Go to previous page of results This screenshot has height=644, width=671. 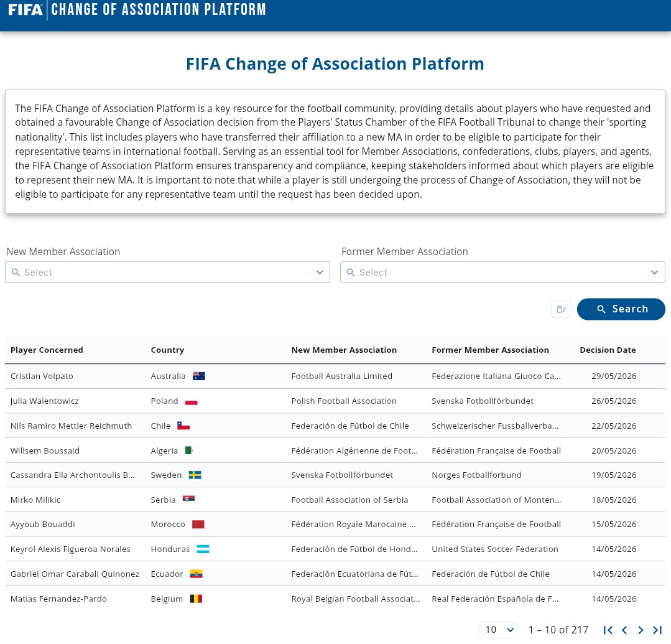tap(624, 630)
